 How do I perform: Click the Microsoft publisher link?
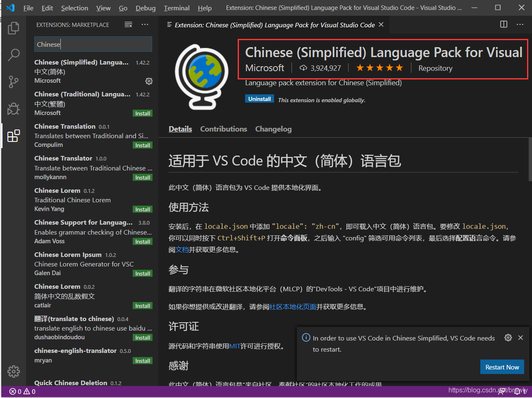click(265, 68)
